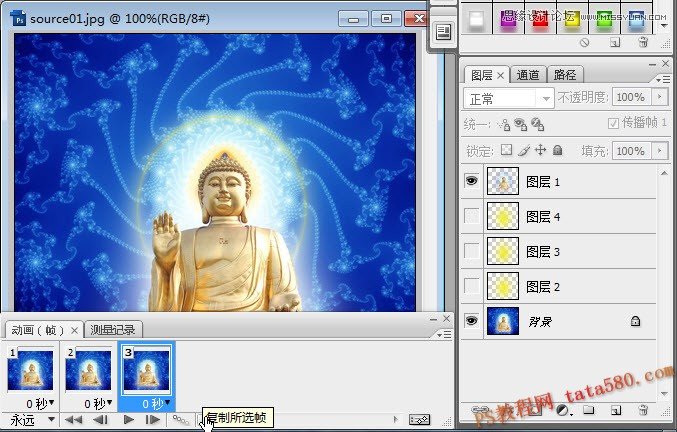Select the 图层 3 layer thumbnail
This screenshot has height=432, width=677.
(503, 251)
